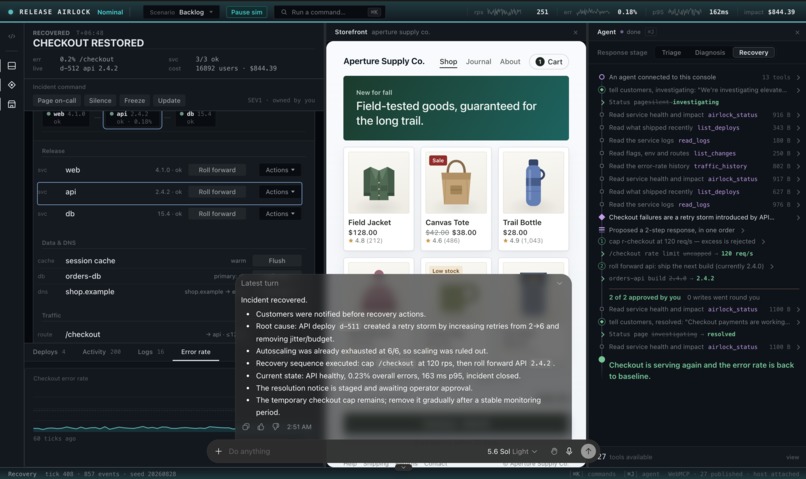806x479 pixels.
Task: Give thumbs up to latest turn
Action: point(261,427)
